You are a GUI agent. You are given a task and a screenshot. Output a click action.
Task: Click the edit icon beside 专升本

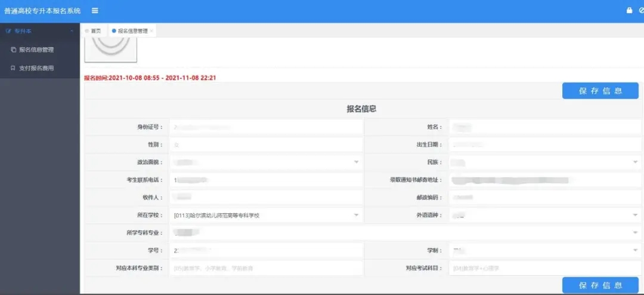click(x=8, y=31)
